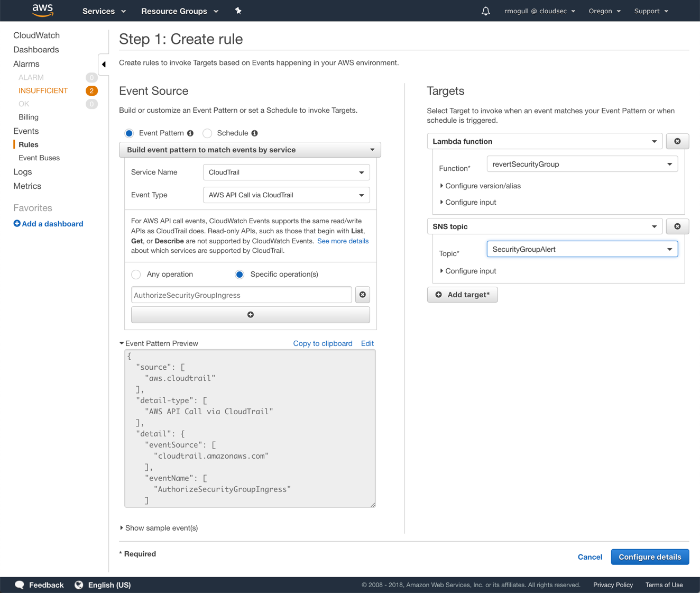Expand Show sample event(s)
The width and height of the screenshot is (700, 593).
[x=159, y=528]
